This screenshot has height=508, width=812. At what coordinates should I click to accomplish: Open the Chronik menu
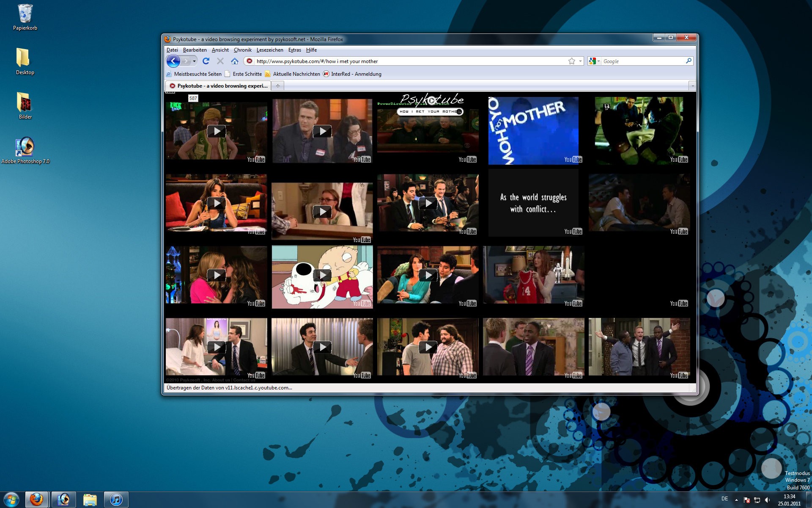coord(243,50)
